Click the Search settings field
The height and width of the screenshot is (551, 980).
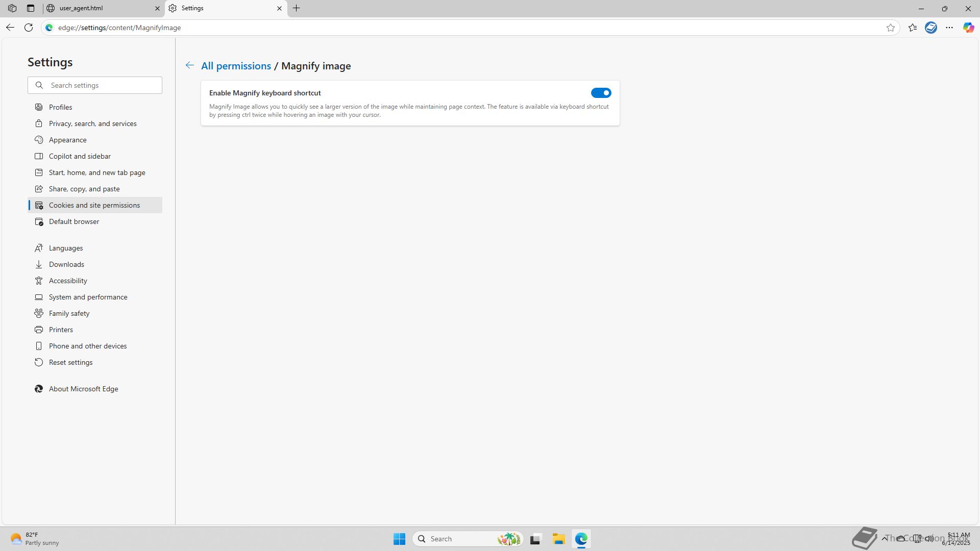point(102,85)
